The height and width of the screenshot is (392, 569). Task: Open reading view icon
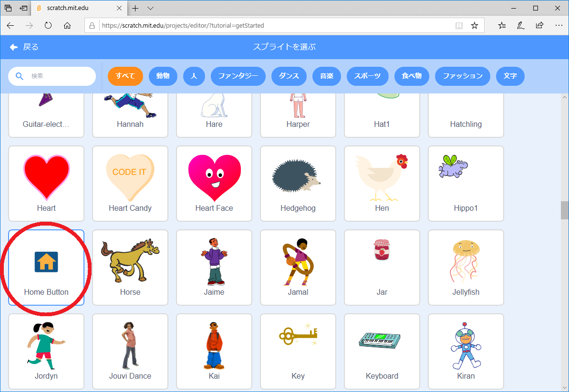[x=459, y=25]
